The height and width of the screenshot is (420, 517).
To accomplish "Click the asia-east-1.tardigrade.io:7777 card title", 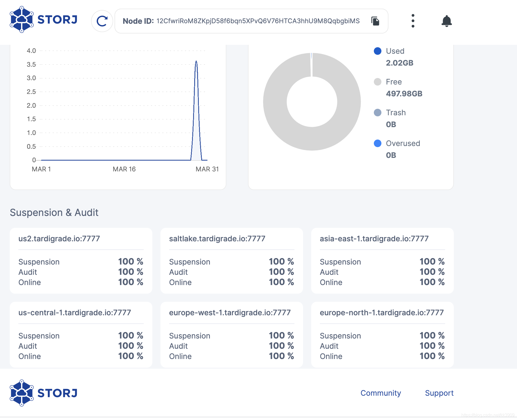I will [374, 239].
